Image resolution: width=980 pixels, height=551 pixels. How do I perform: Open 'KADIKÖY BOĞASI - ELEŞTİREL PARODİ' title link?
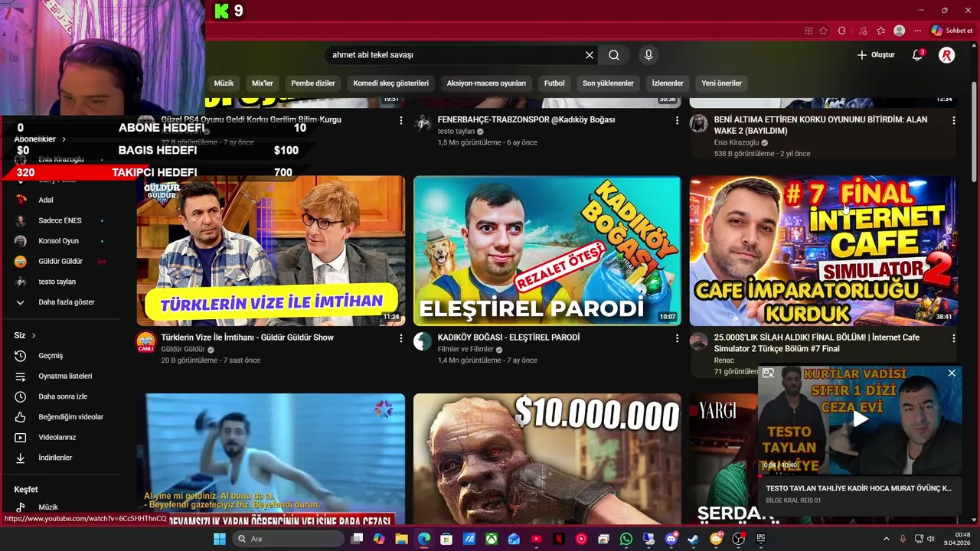pyautogui.click(x=508, y=337)
